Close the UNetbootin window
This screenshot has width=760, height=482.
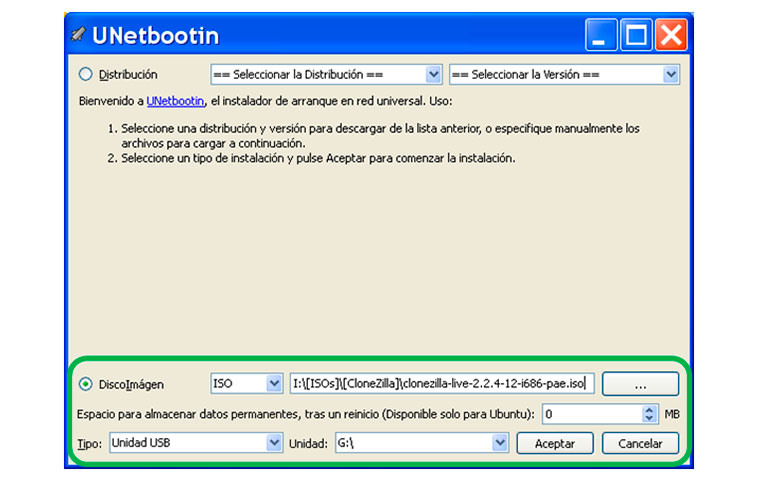tap(671, 35)
